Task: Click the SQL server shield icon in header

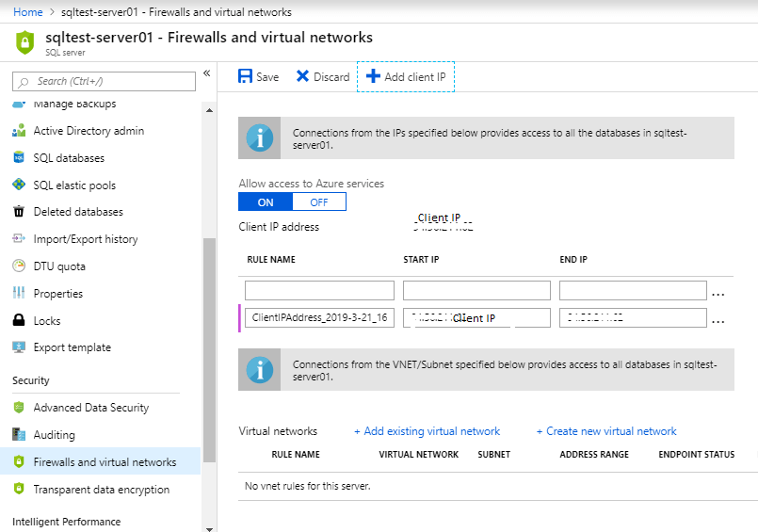Action: (x=25, y=42)
